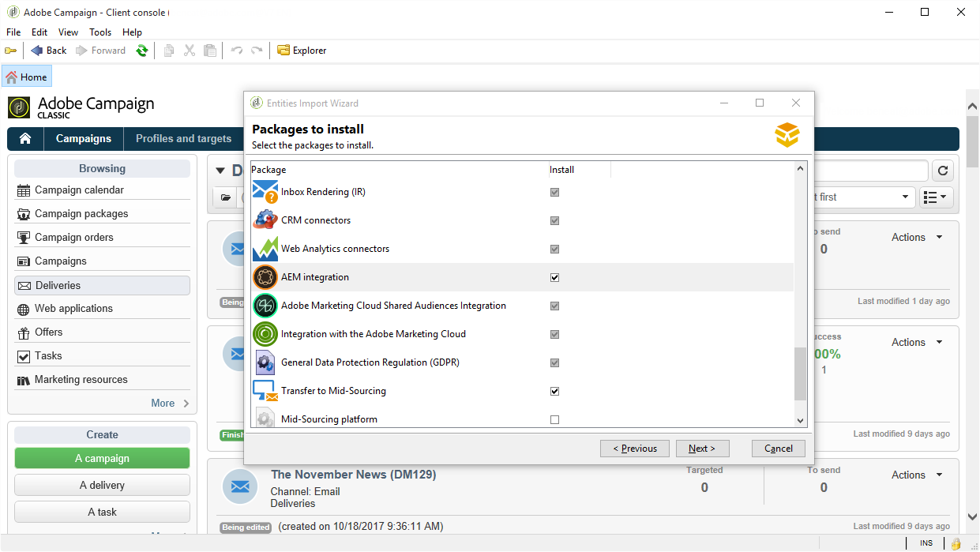980x552 pixels.
Task: Click the Back toolbar button
Action: pos(48,51)
